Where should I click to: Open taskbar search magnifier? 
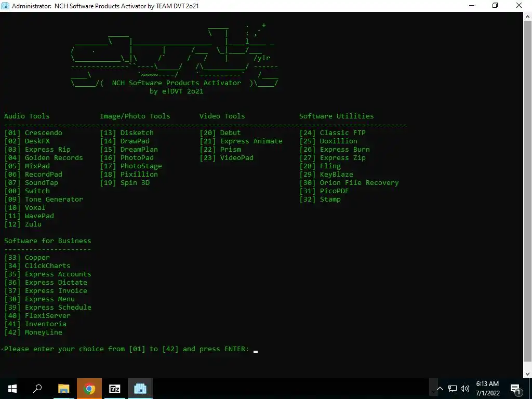37,389
